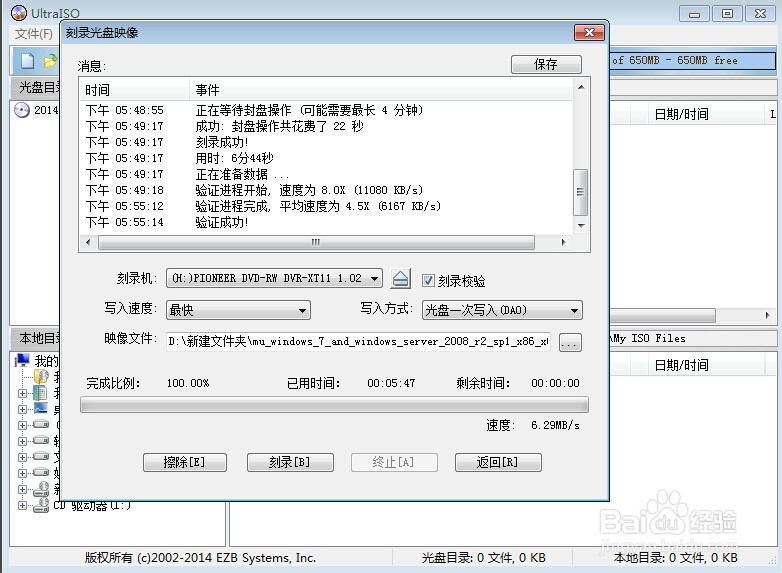Expand the desktop node in local tree

click(22, 409)
